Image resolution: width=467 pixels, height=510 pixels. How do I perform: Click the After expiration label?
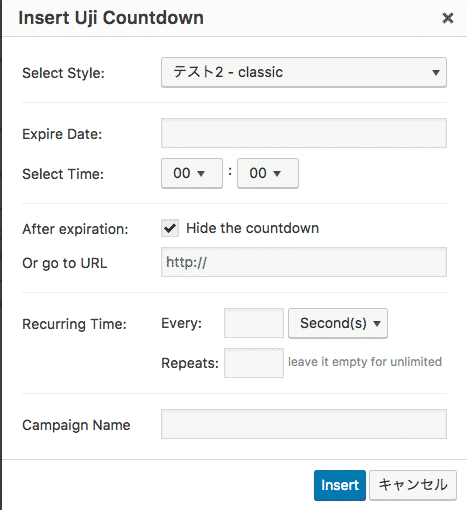pos(75,229)
